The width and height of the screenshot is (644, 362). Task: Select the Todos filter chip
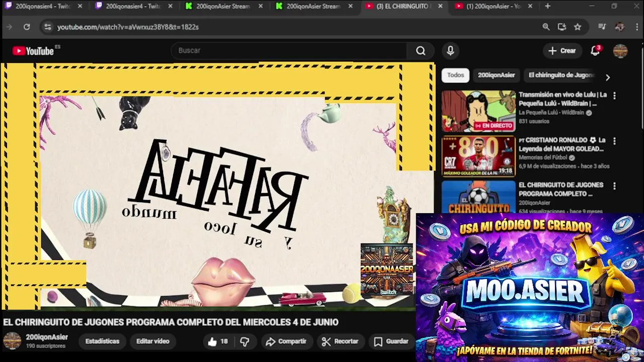(455, 75)
